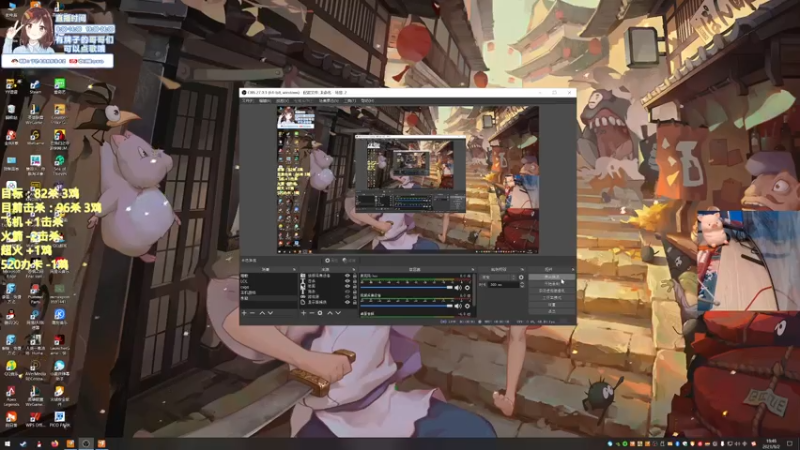
Task: Click OBS Studio icon in taskbar
Action: click(86, 443)
